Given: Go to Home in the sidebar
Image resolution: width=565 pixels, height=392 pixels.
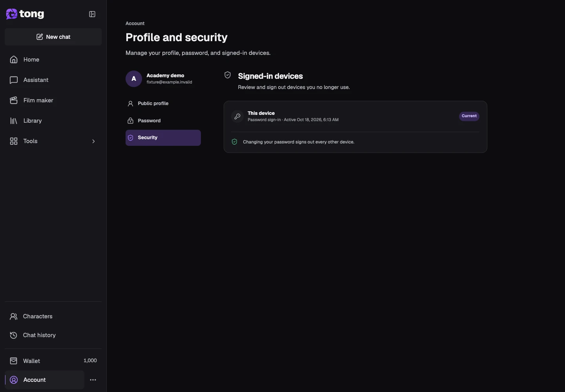Looking at the screenshot, I should 53,60.
